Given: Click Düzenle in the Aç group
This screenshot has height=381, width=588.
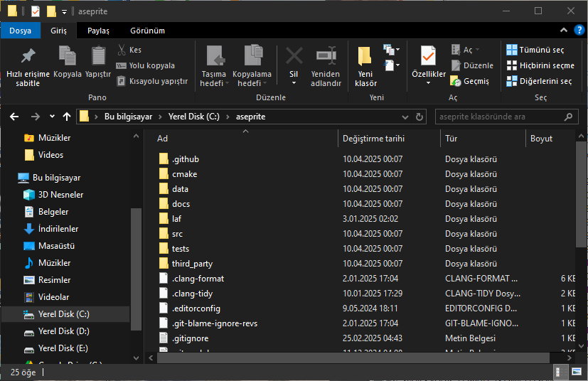Looking at the screenshot, I should coord(472,65).
